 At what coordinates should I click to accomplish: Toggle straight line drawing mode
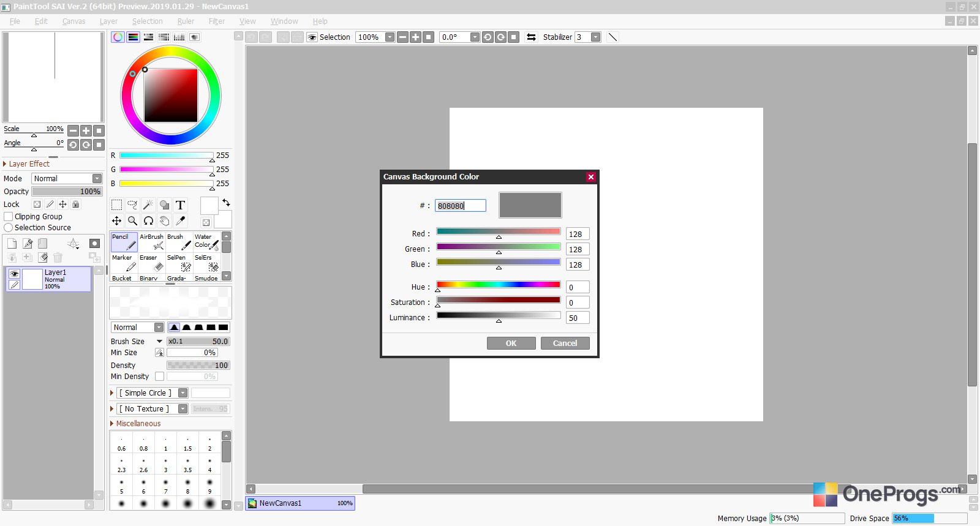[612, 37]
